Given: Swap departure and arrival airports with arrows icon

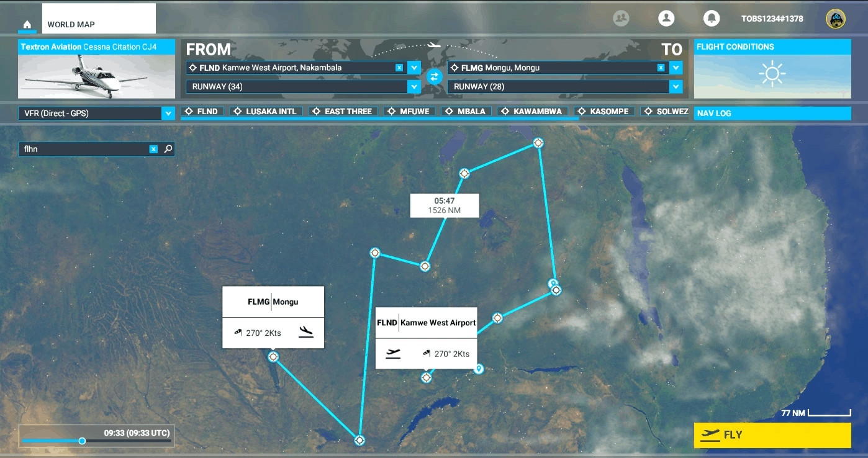Looking at the screenshot, I should pyautogui.click(x=435, y=77).
